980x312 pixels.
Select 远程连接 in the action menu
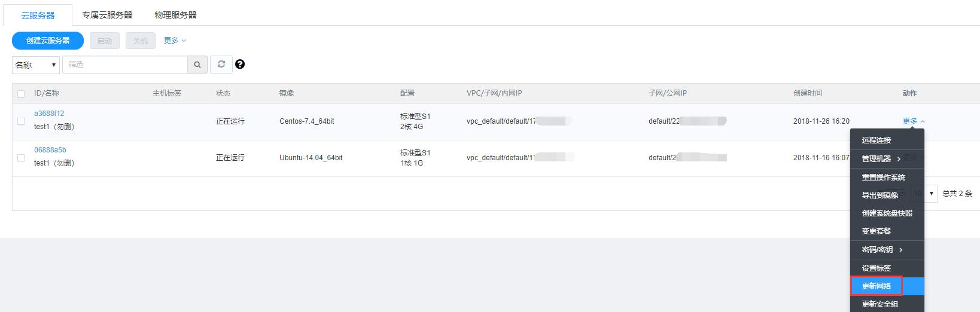(887, 140)
